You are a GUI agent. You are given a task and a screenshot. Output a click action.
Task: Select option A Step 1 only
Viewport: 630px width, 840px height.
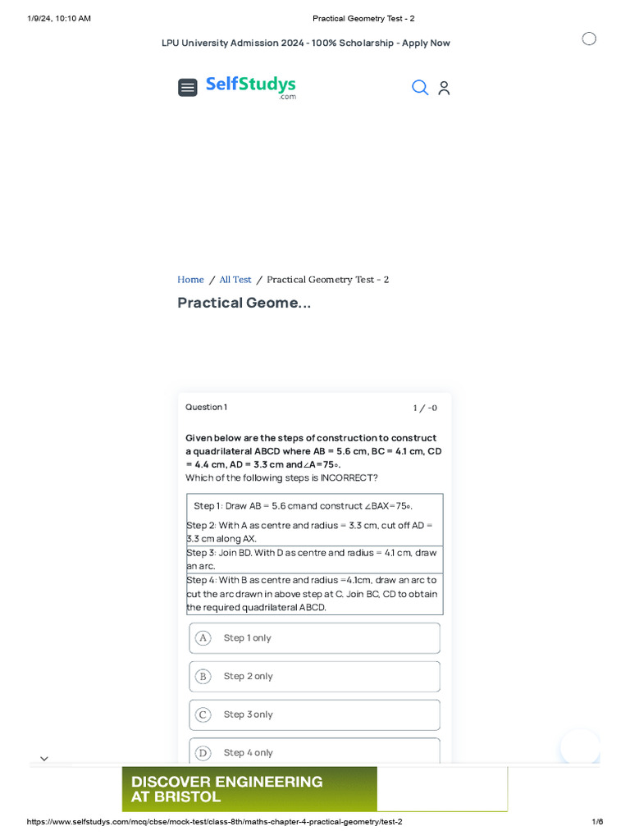[314, 638]
